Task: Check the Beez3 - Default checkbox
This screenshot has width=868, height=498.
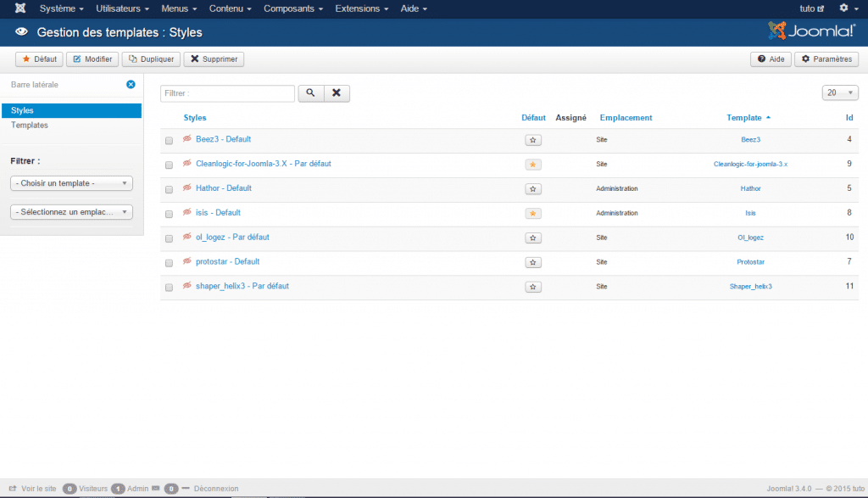Action: pos(170,140)
